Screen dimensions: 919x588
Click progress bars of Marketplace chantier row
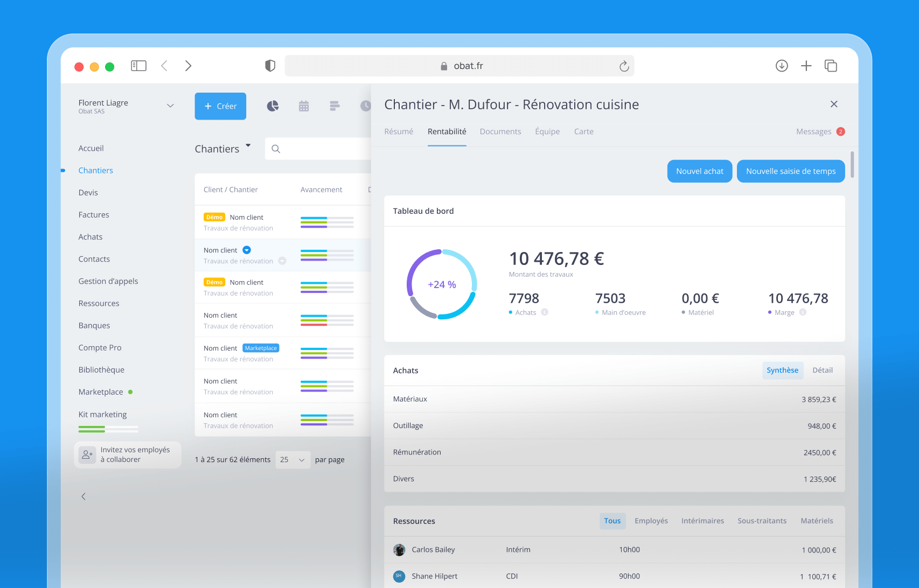[x=327, y=353]
